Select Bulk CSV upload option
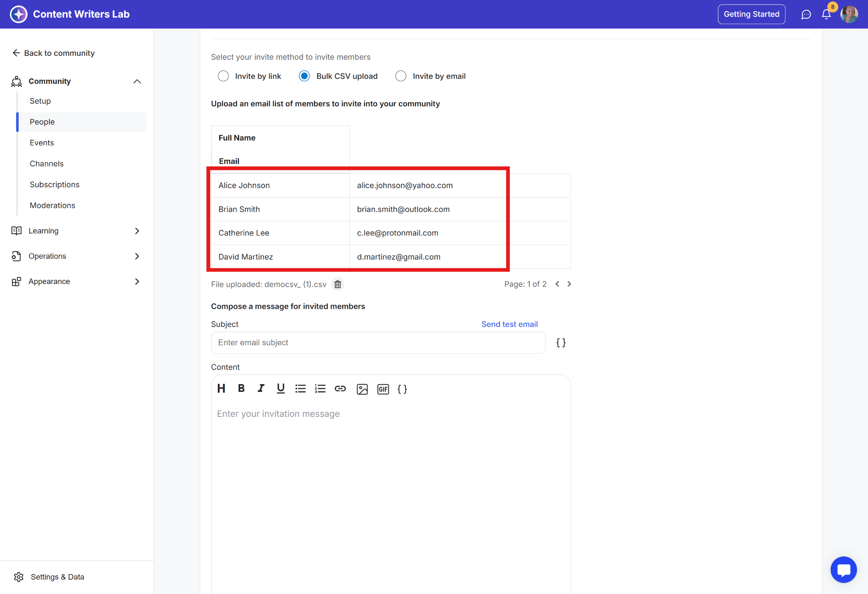Image resolution: width=868 pixels, height=594 pixels. tap(304, 76)
